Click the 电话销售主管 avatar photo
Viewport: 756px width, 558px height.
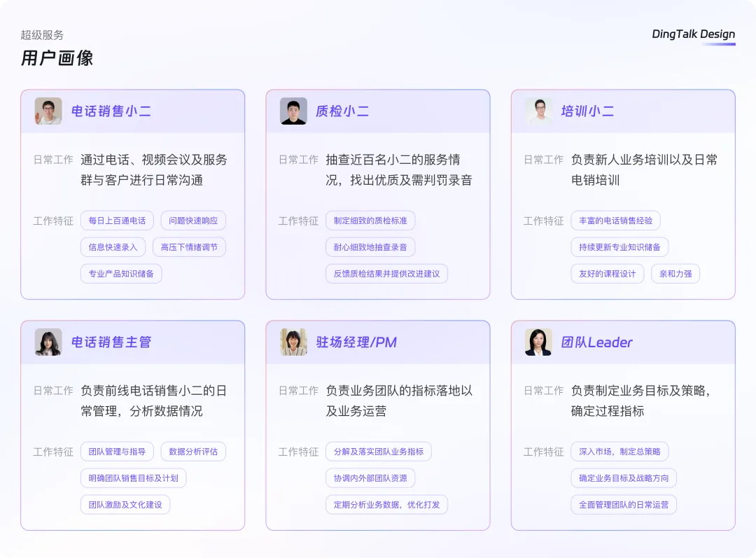pyautogui.click(x=47, y=342)
